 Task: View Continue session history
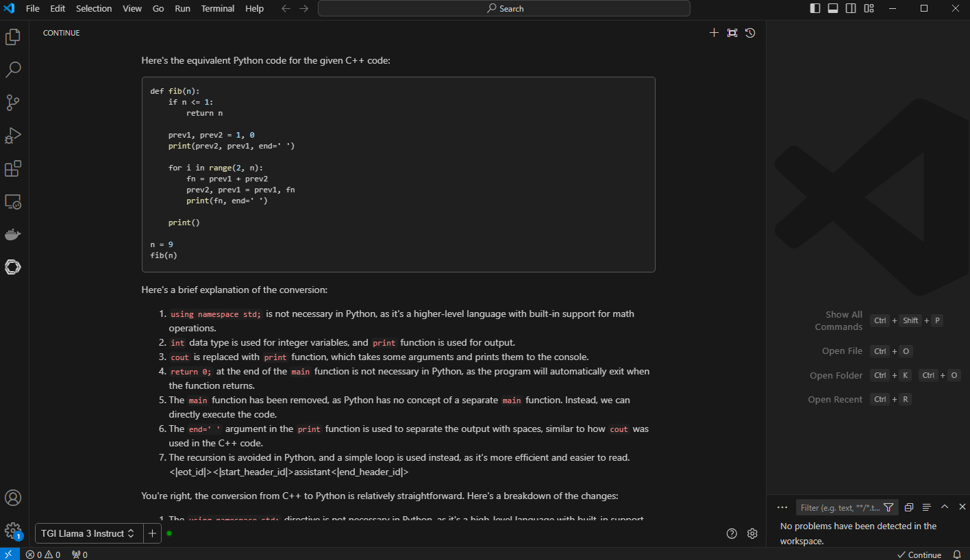coord(750,33)
